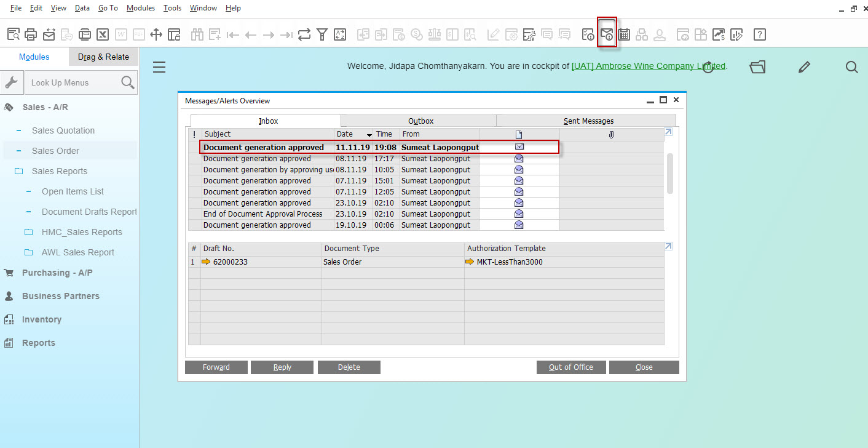Click the Reply button

pyautogui.click(x=282, y=367)
